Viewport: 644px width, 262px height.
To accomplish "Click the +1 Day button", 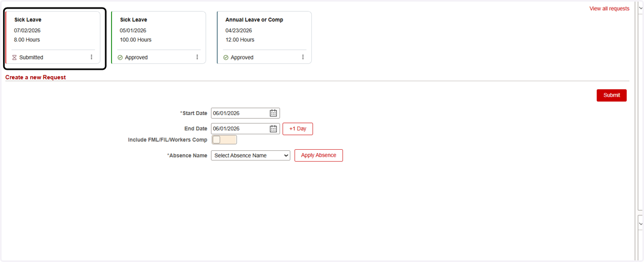I will (298, 129).
